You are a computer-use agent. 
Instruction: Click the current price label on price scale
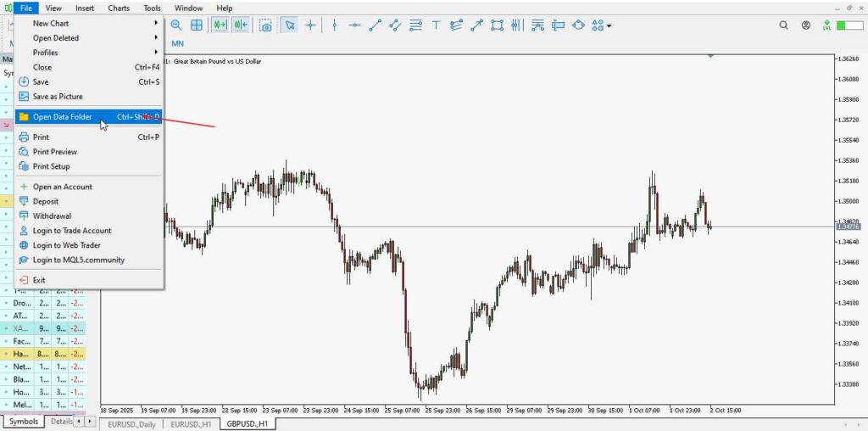pos(847,227)
